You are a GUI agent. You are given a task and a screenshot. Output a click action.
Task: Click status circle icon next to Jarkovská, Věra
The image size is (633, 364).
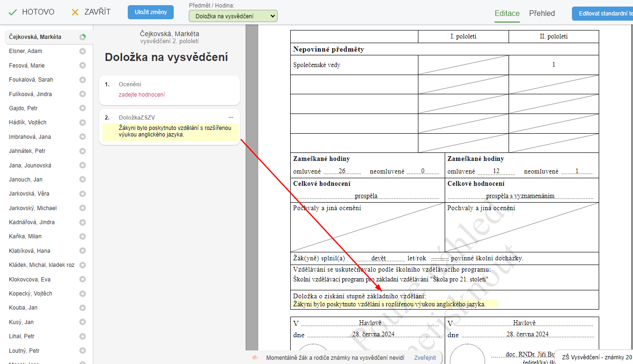click(x=83, y=194)
